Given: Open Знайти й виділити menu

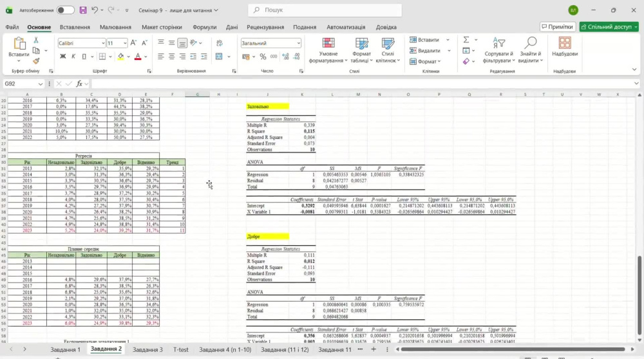Looking at the screenshot, I should click(x=531, y=50).
